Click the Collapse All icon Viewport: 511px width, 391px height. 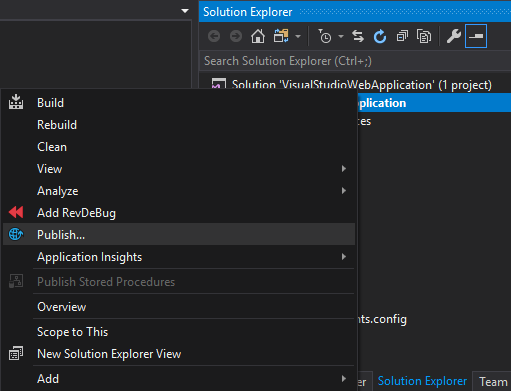click(402, 36)
